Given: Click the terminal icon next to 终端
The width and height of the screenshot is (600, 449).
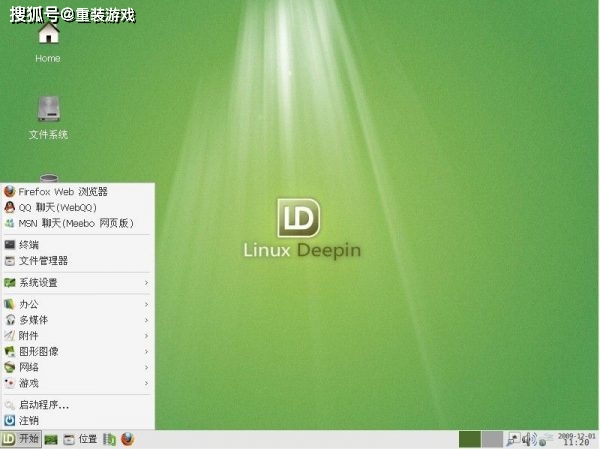Looking at the screenshot, I should coord(10,245).
